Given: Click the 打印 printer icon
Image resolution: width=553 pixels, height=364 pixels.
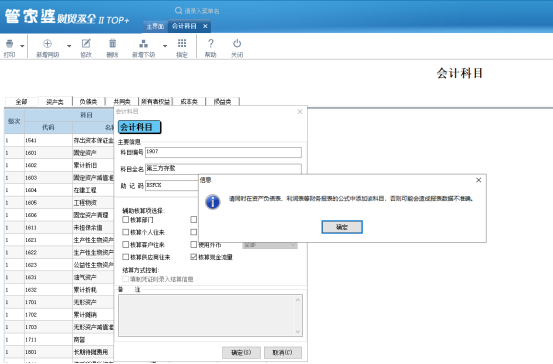Looking at the screenshot, I should 10,43.
